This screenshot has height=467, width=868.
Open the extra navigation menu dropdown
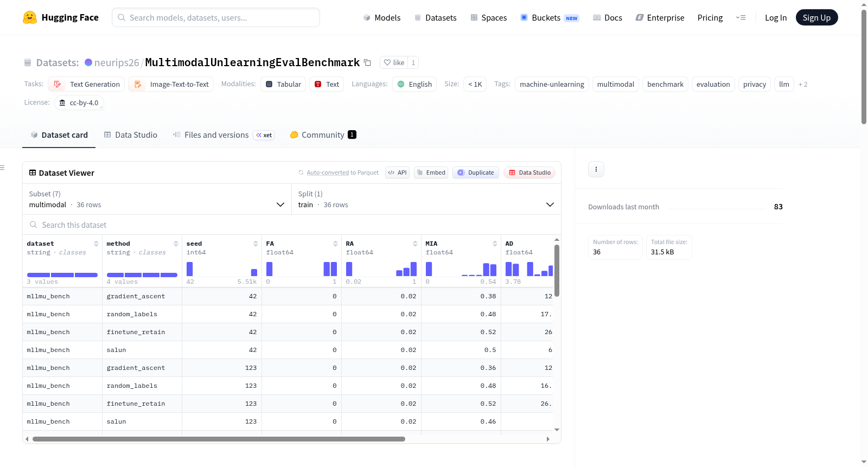click(741, 17)
